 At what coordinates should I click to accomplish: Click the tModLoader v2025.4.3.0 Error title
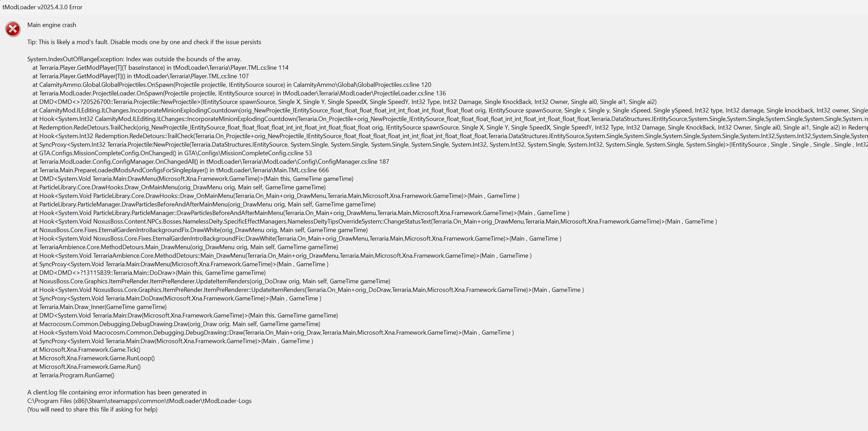[42, 7]
